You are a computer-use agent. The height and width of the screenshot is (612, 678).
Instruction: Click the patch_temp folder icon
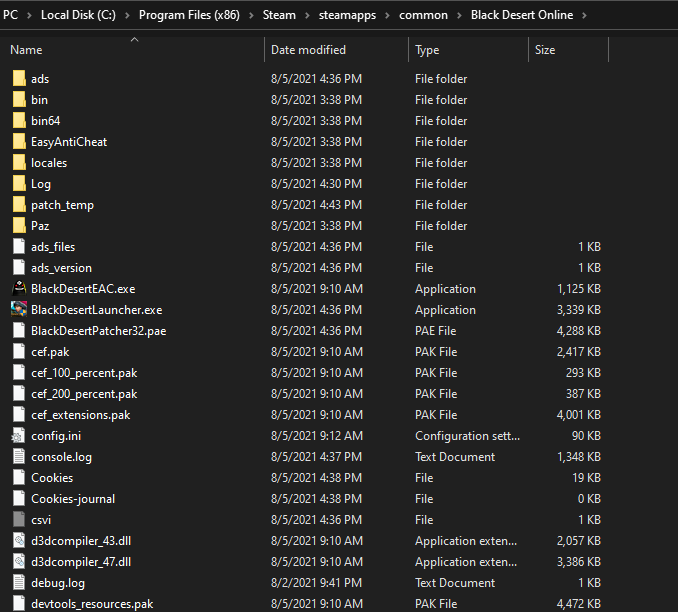pyautogui.click(x=19, y=205)
